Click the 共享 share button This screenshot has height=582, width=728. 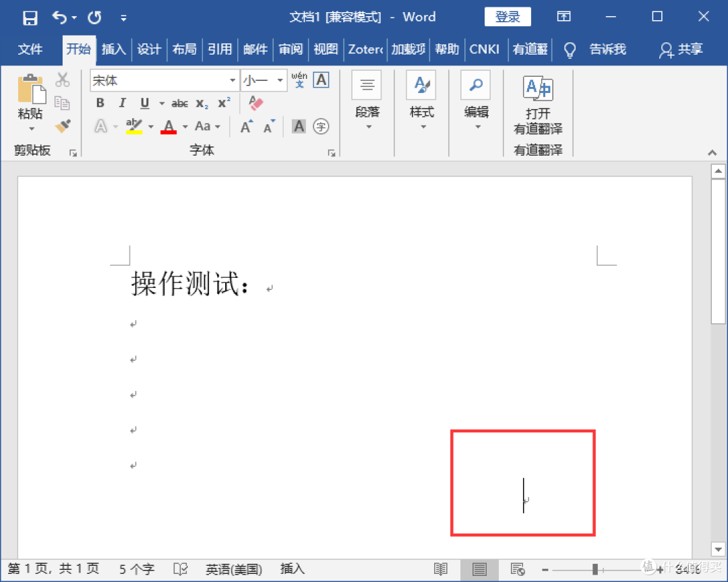click(681, 49)
